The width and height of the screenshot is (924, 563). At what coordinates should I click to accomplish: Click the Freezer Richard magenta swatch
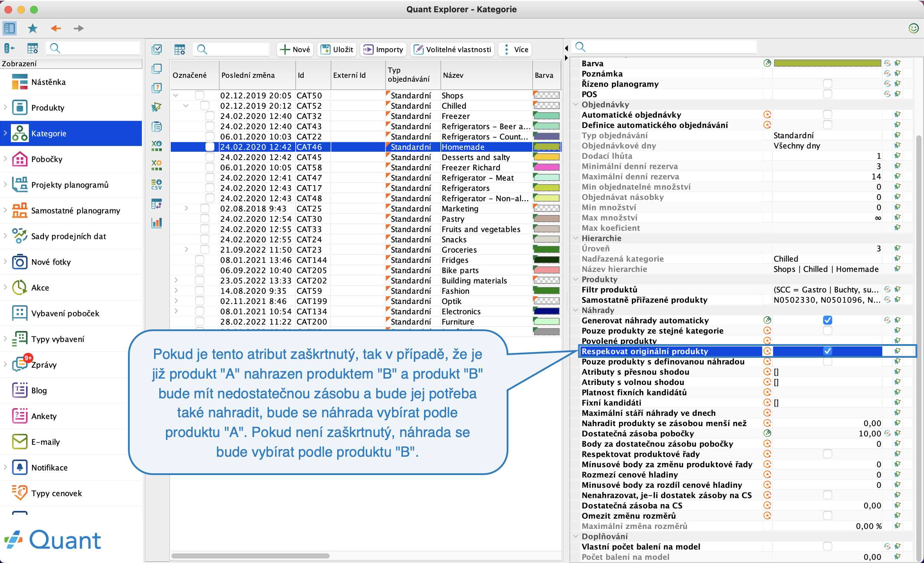[546, 167]
